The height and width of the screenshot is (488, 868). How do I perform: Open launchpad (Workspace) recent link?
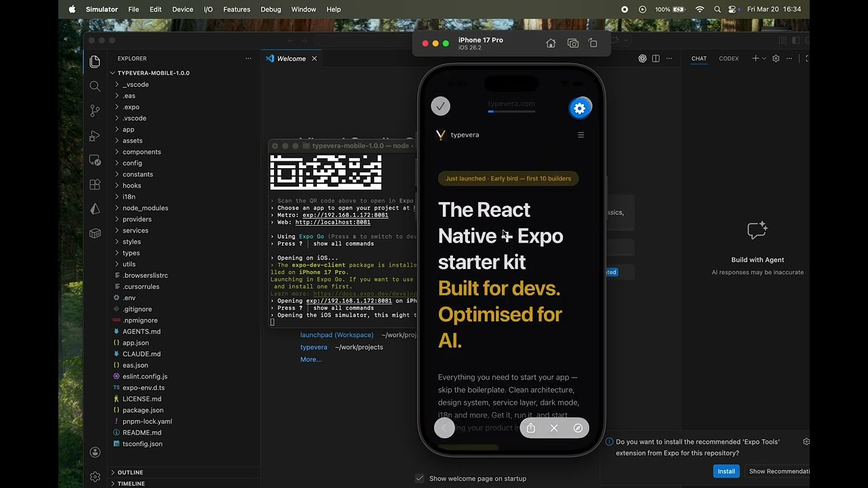pyautogui.click(x=337, y=335)
